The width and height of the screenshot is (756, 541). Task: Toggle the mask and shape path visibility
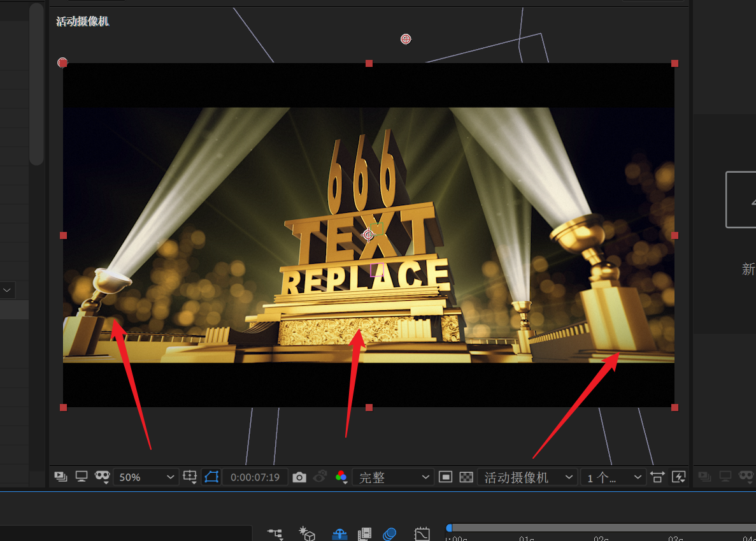(211, 477)
